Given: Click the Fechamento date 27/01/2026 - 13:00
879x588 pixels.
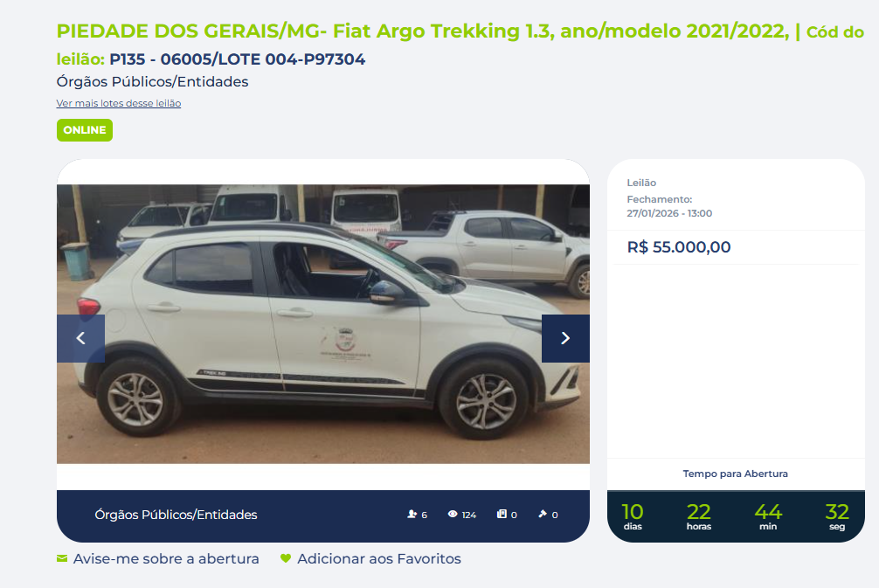Looking at the screenshot, I should click(669, 213).
